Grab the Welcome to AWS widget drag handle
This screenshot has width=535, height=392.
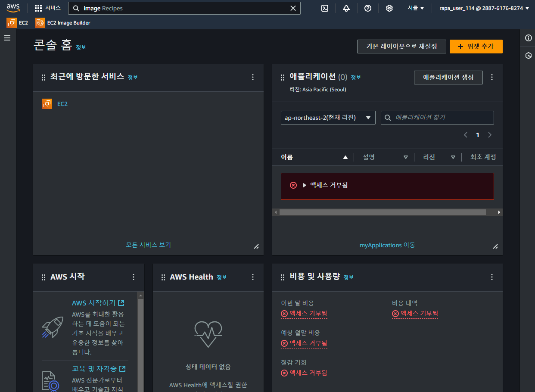[44, 277]
